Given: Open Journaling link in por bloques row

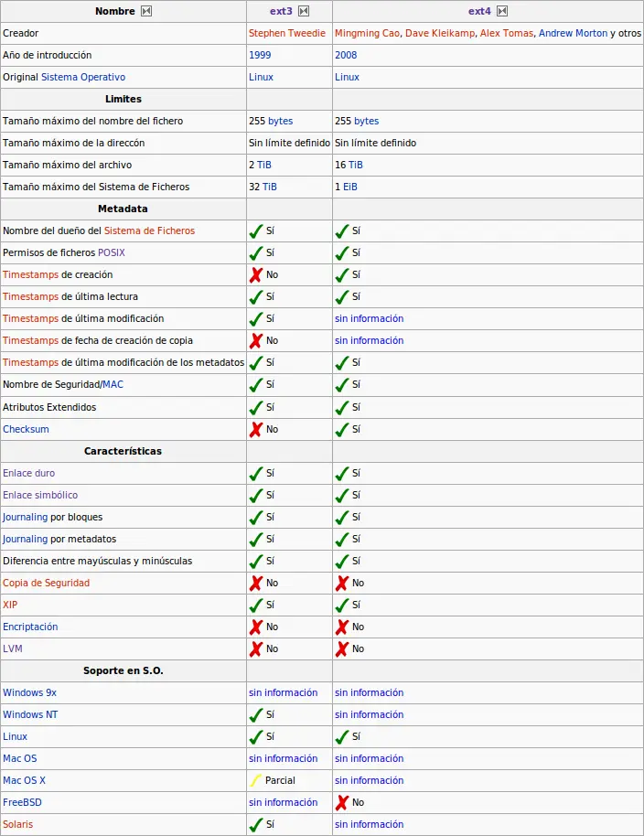Looking at the screenshot, I should [25, 517].
